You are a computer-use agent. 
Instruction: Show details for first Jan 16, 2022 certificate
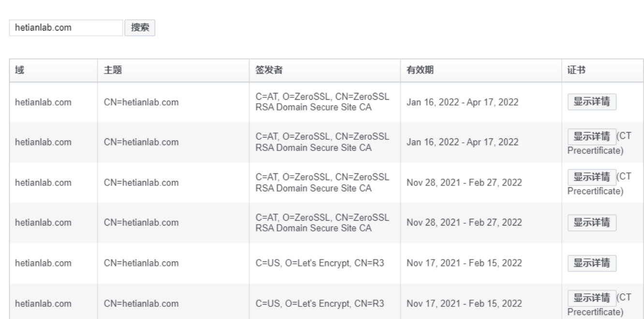coord(592,102)
